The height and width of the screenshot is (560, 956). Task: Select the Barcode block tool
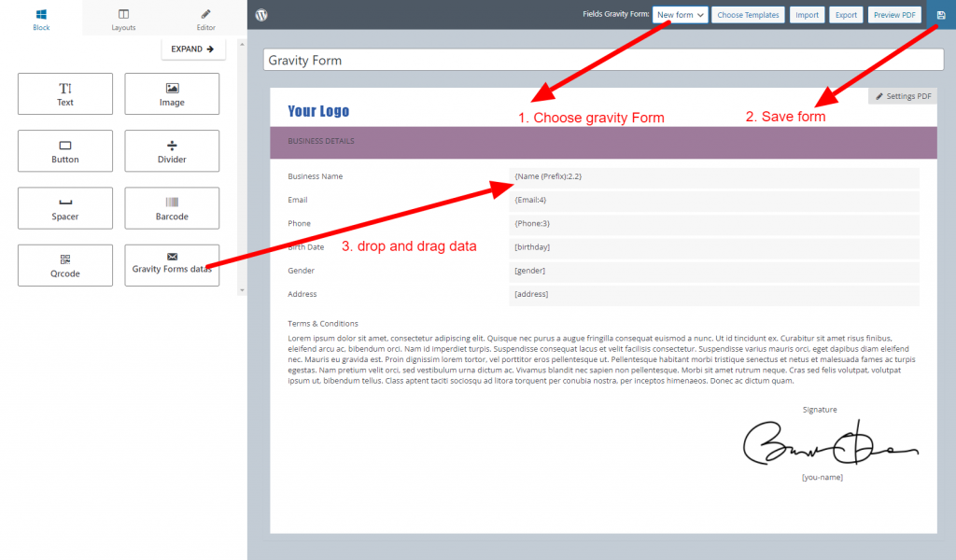click(172, 207)
